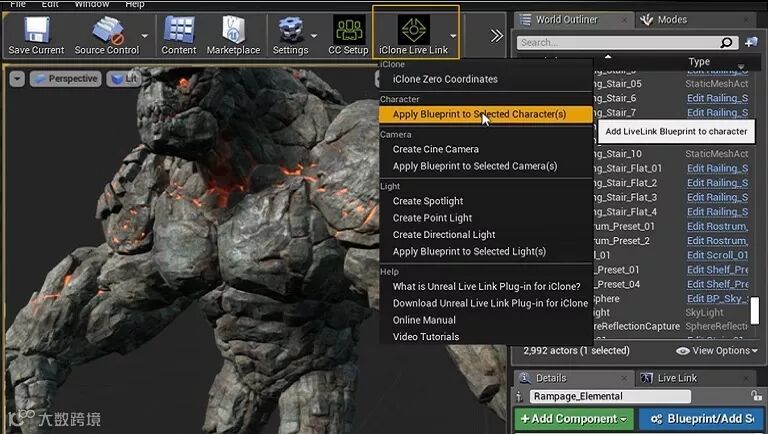The height and width of the screenshot is (434, 768).
Task: Toggle the lock icon in Details panel
Action: pyautogui.click(x=757, y=395)
